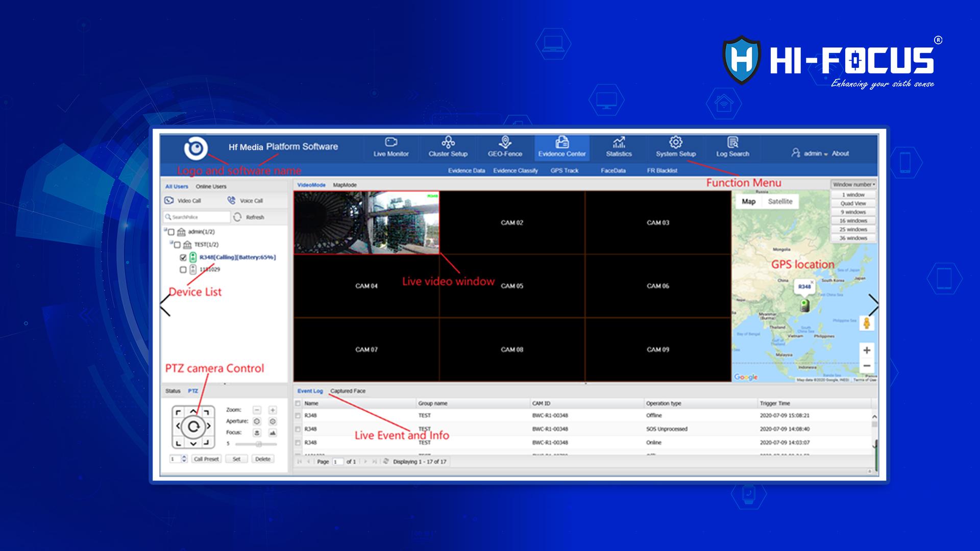Screen dimensions: 980x551
Task: Click event log pagination refresh icon
Action: [386, 461]
